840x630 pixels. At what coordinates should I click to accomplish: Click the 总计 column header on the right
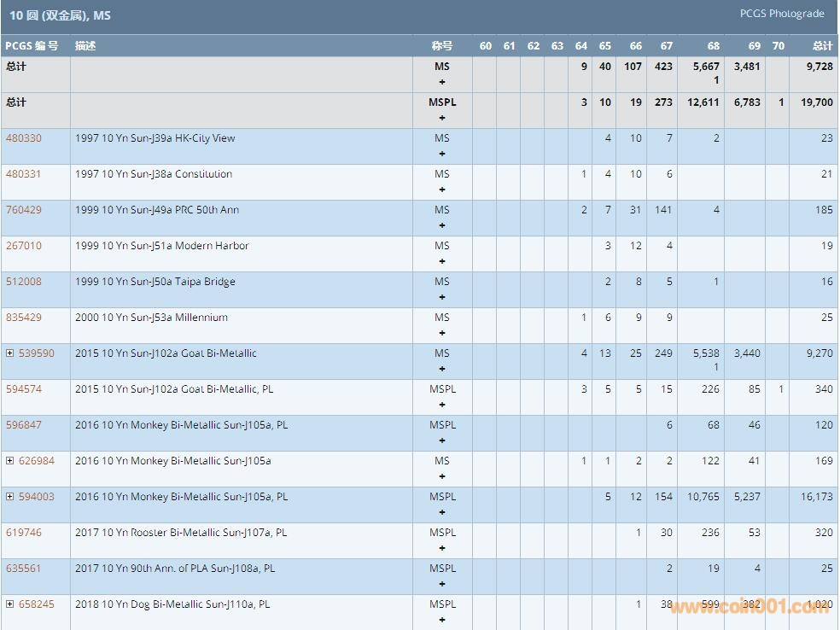(x=822, y=46)
